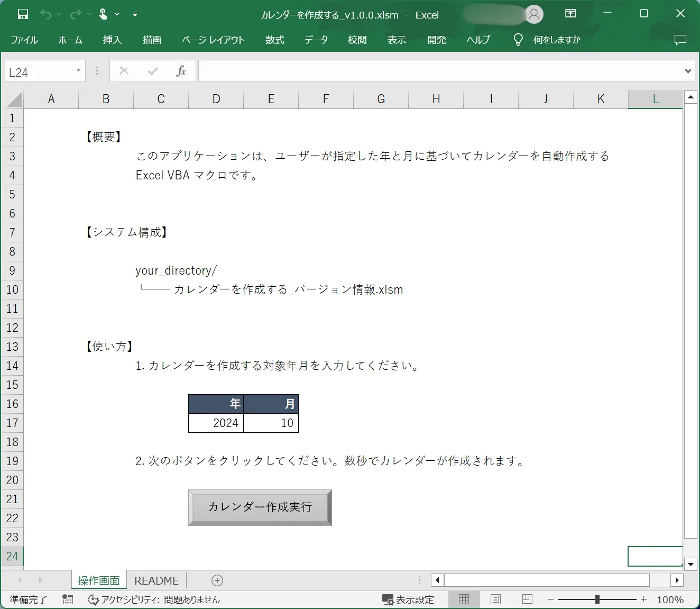
Task: Click the Enter checkmark icon in formula bar
Action: [x=153, y=71]
